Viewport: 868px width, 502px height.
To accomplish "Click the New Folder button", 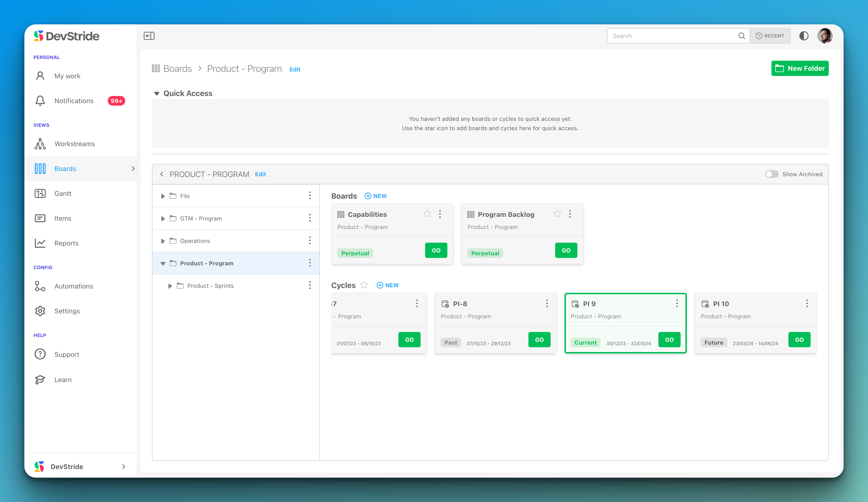I will (x=800, y=68).
